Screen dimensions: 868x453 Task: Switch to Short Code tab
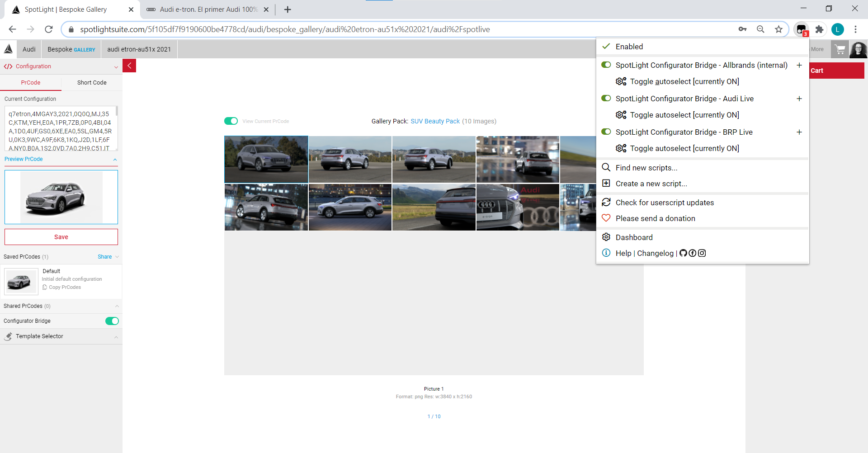click(x=92, y=83)
